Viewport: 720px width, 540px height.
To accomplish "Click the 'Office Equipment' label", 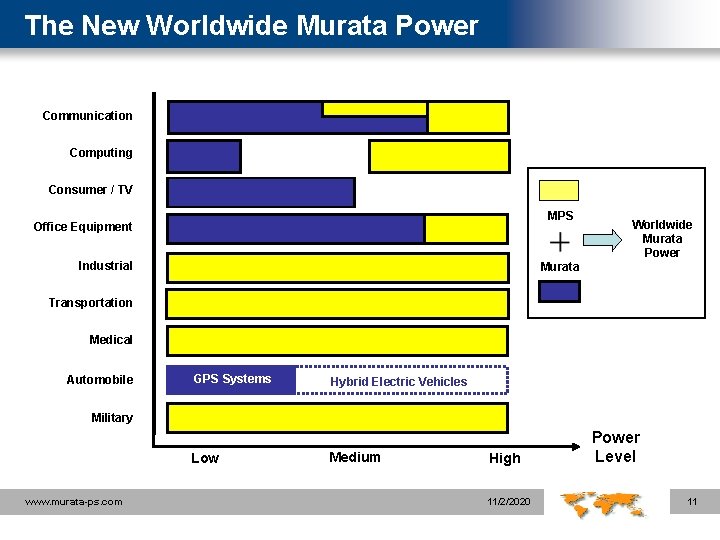I will (83, 227).
